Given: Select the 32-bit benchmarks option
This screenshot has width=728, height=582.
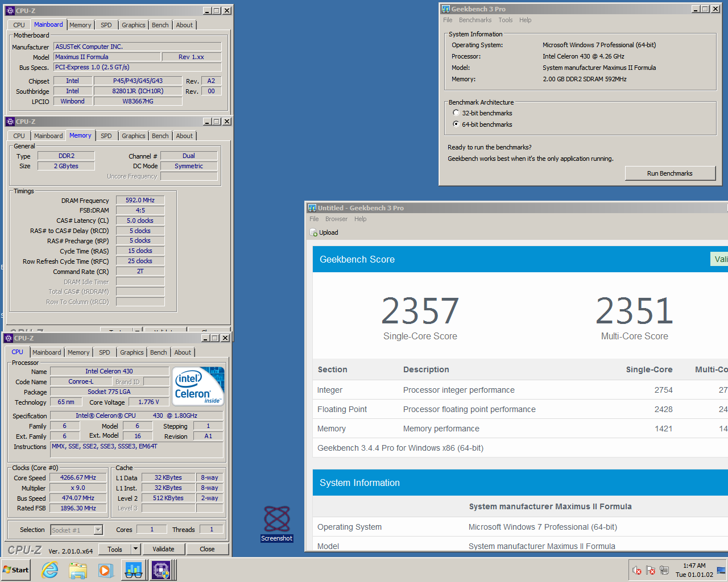Looking at the screenshot, I should (456, 113).
